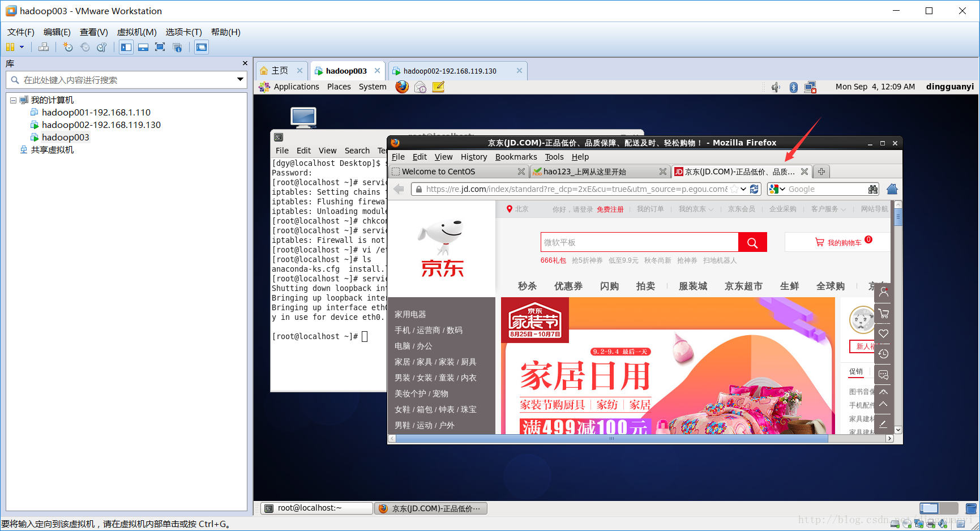Open the Computer desktop icon in CentOS
Image resolution: width=980 pixels, height=531 pixels.
(x=303, y=117)
